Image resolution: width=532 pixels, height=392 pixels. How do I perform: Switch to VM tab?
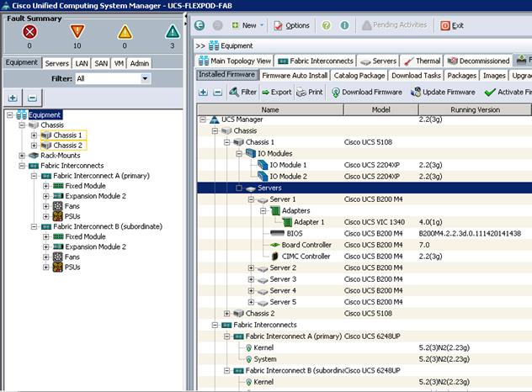(x=119, y=63)
